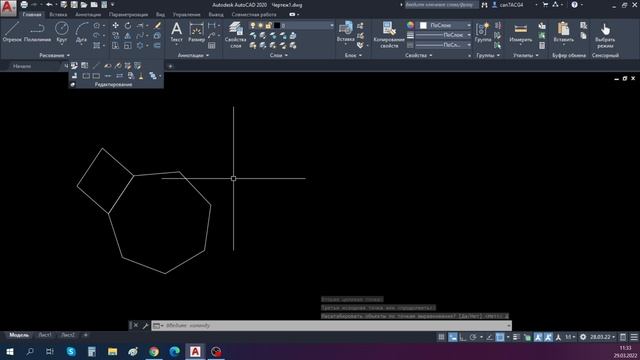This screenshot has width=640, height=360.
Task: Expand the Блок panel
Action: click(353, 55)
